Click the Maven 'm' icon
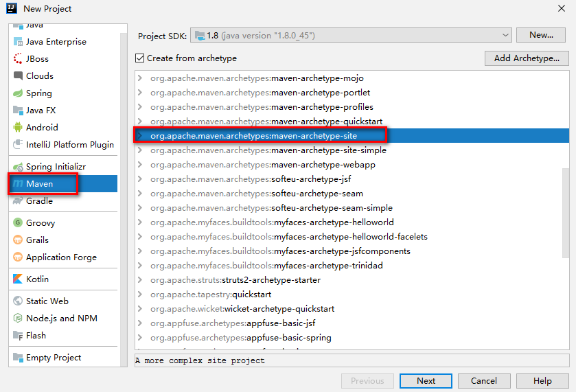 (x=18, y=183)
